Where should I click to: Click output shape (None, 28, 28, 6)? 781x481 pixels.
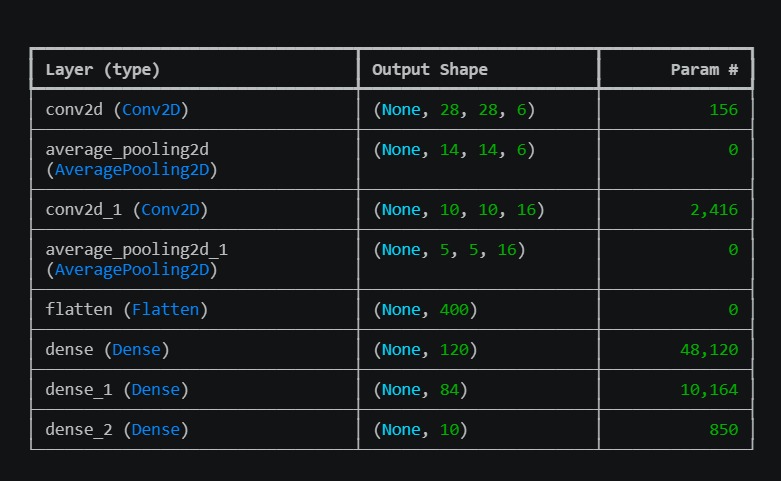[454, 110]
